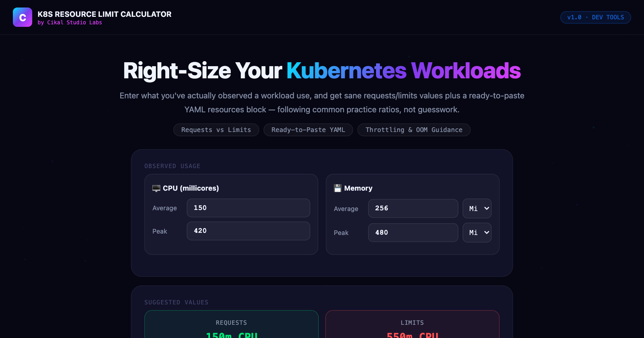
Task: Click the 'Right-Size Your Kubernetes Workloads' headline
Action: click(322, 71)
